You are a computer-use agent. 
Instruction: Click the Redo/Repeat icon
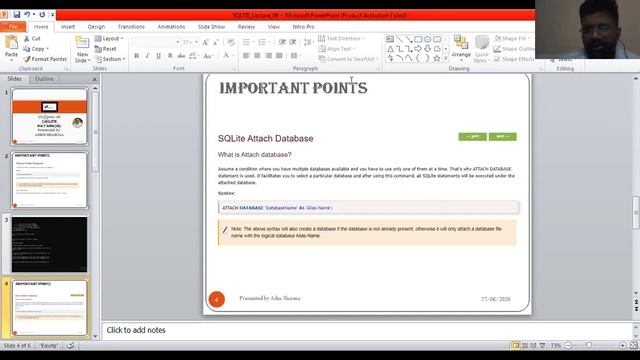tap(42, 15)
